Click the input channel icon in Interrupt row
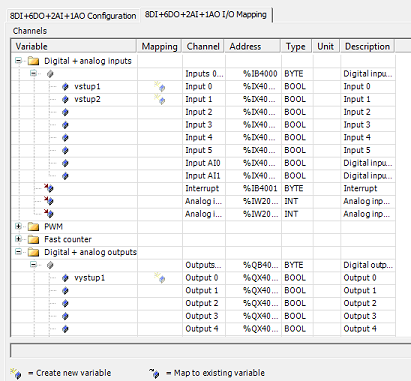The image size is (411, 381). [49, 188]
